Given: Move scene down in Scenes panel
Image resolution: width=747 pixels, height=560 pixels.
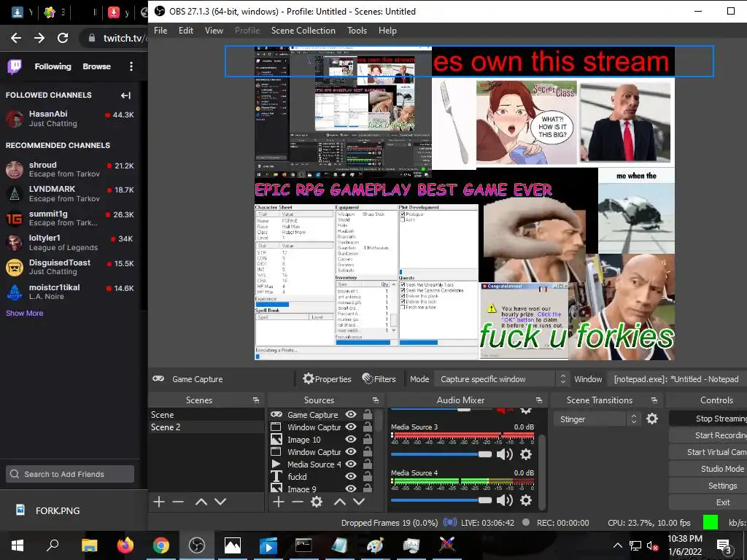Looking at the screenshot, I should click(220, 502).
